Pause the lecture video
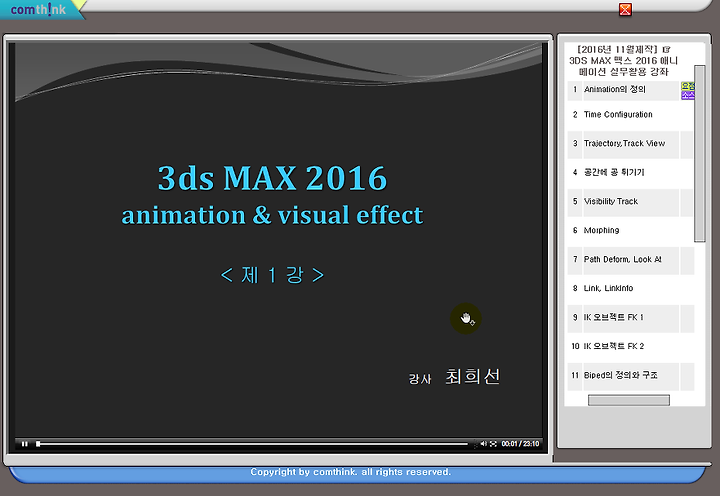 (x=25, y=444)
